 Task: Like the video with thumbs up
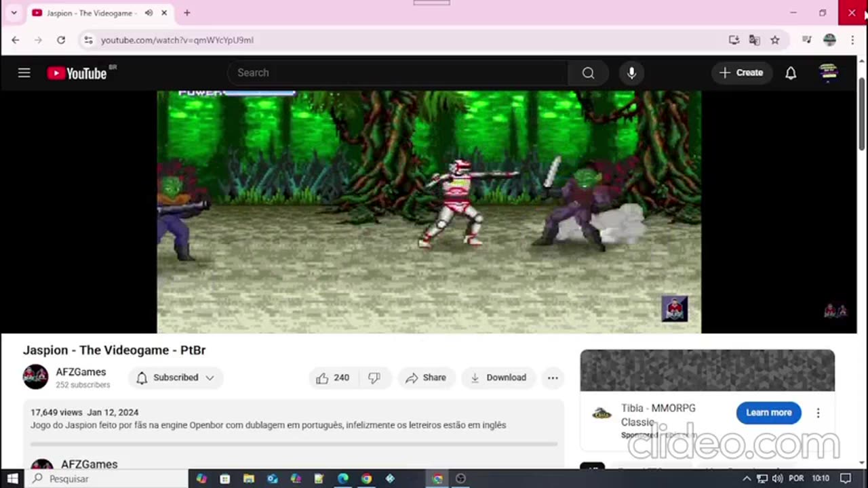pyautogui.click(x=332, y=378)
